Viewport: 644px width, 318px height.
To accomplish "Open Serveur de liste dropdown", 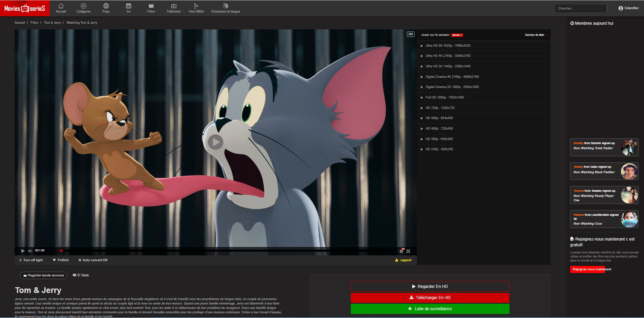I will tap(536, 35).
